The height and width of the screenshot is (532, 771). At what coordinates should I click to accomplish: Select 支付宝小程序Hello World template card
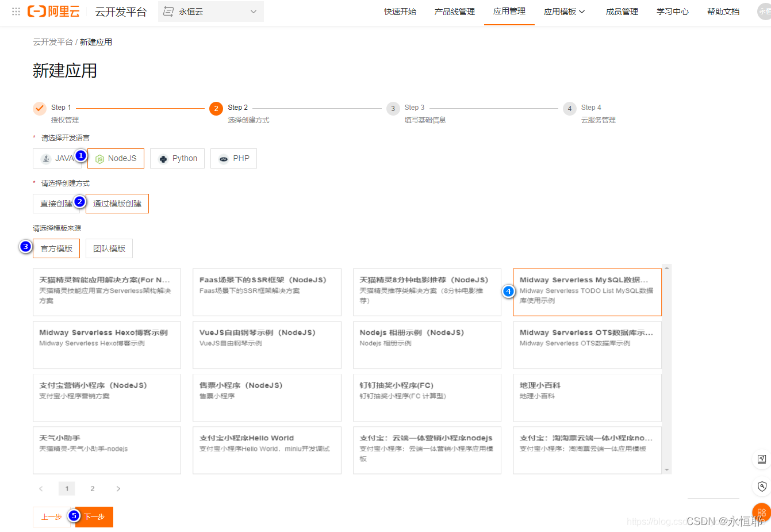coord(267,450)
